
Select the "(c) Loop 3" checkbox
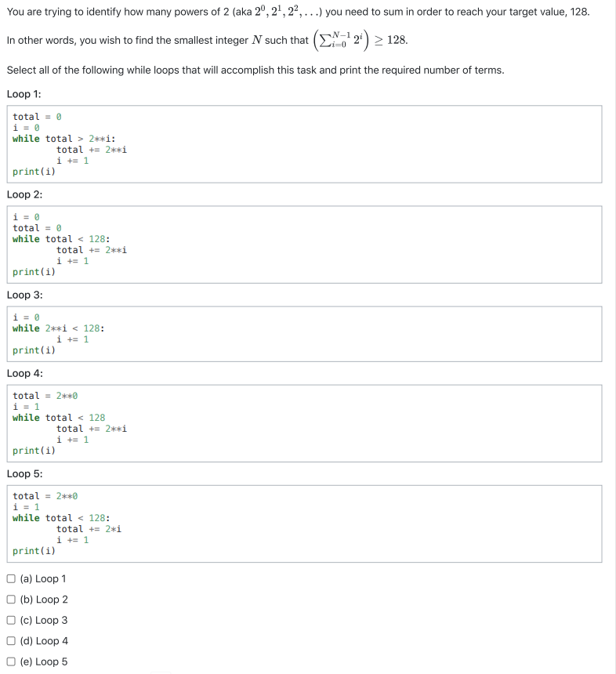(x=10, y=620)
